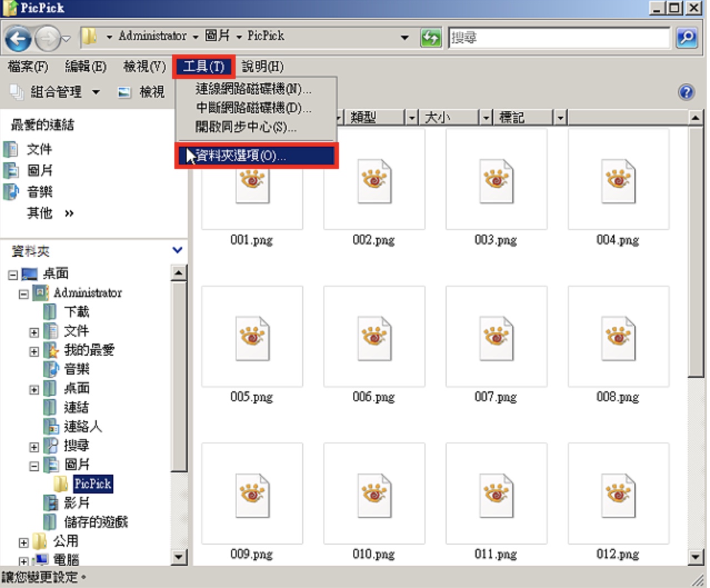Choose 資料夾選項(O)... from the menu
Screen dimensions: 710x588
257,156
